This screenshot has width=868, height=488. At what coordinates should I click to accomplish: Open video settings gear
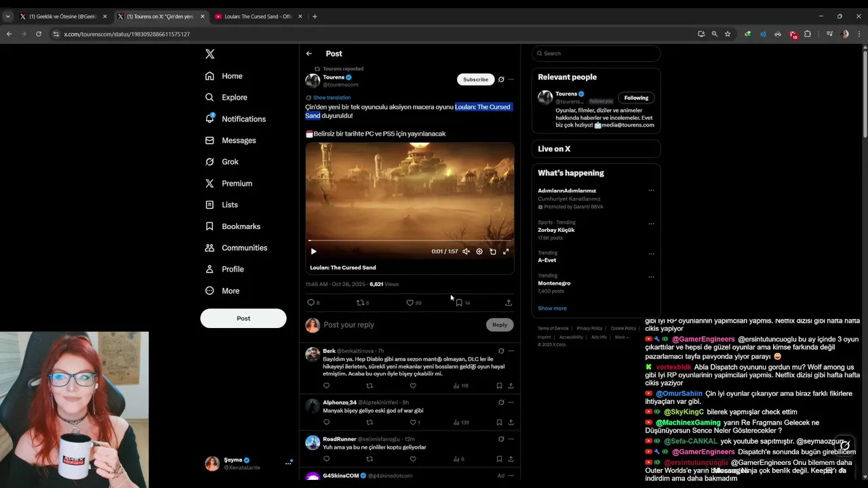pos(479,251)
